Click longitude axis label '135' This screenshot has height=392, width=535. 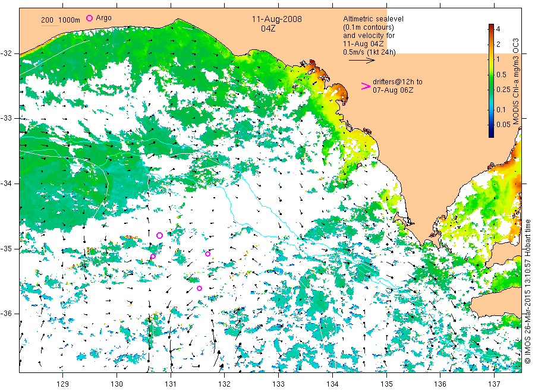[386, 384]
